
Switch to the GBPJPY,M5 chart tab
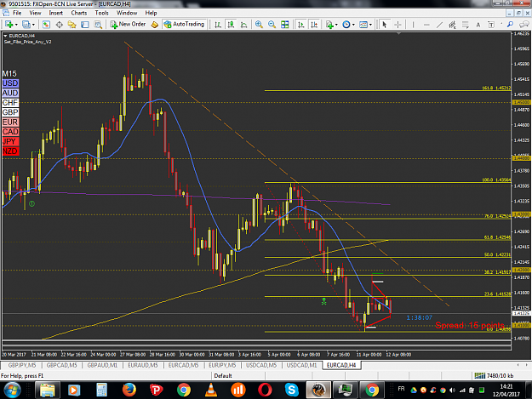[22, 365]
